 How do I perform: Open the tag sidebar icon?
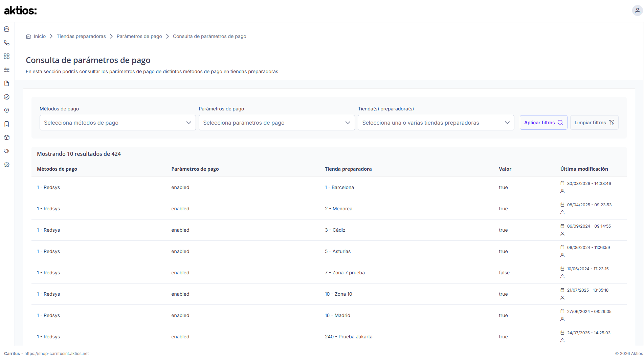(6, 151)
